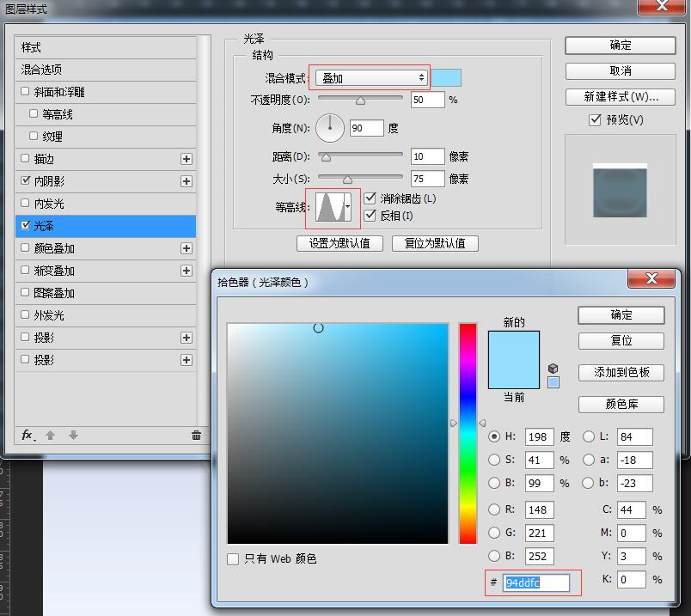691x616 pixels.
Task: Open the 等高线 contour picker arrow
Action: (x=348, y=207)
